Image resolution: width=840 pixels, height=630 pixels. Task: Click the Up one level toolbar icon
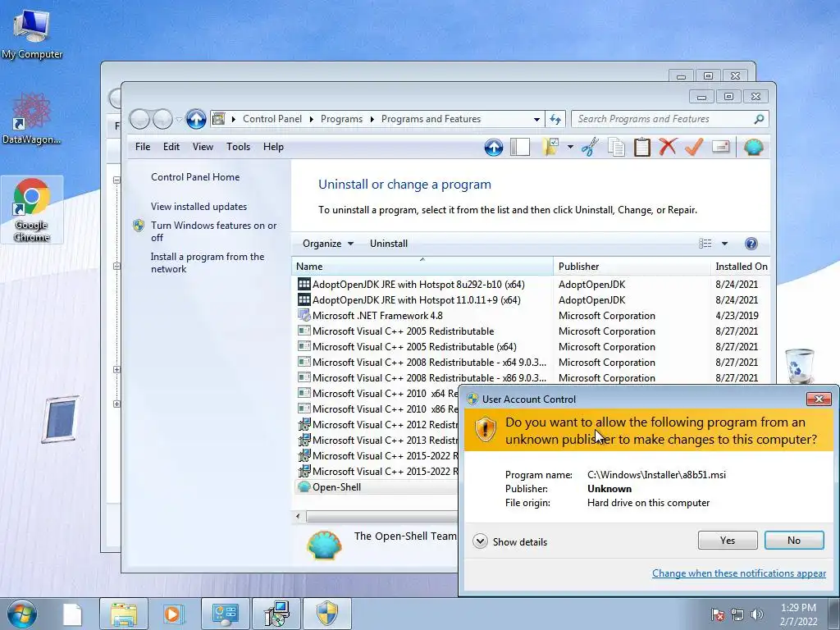[x=493, y=147]
